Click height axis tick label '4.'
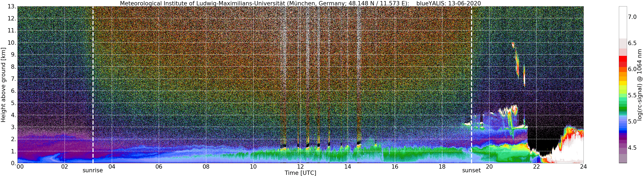The height and width of the screenshot is (177, 644). pyautogui.click(x=14, y=115)
